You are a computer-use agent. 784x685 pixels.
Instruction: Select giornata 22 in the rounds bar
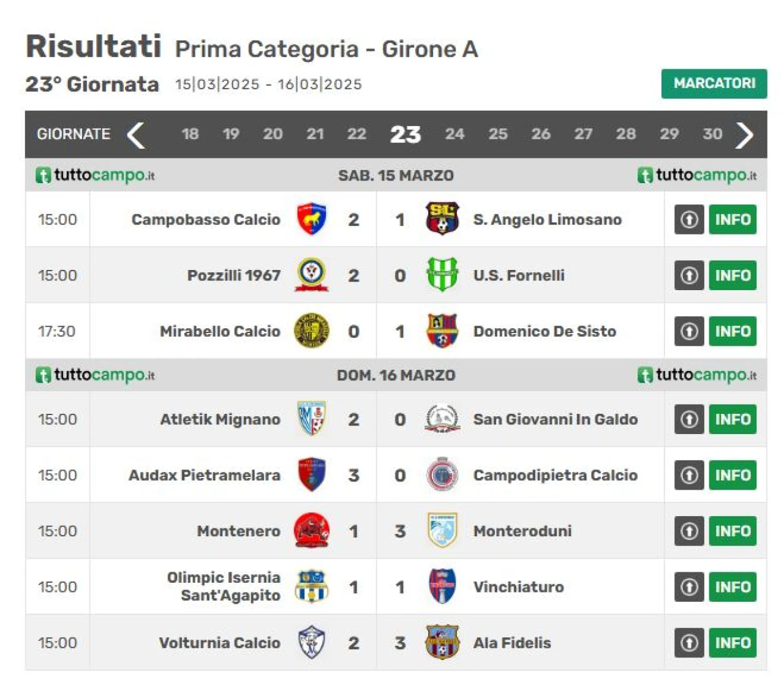pyautogui.click(x=356, y=134)
